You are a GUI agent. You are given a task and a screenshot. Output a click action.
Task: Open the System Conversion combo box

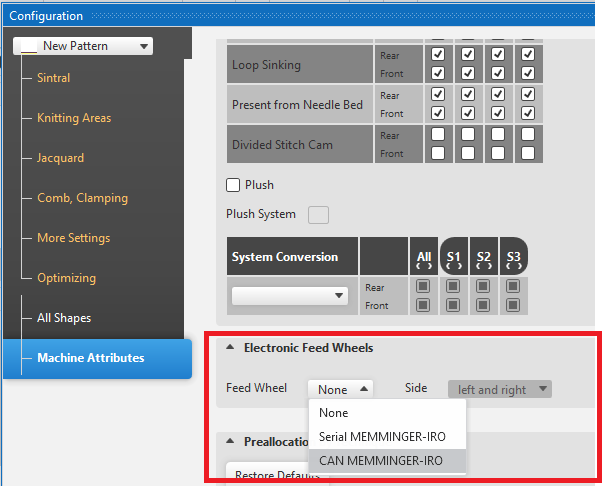click(289, 296)
